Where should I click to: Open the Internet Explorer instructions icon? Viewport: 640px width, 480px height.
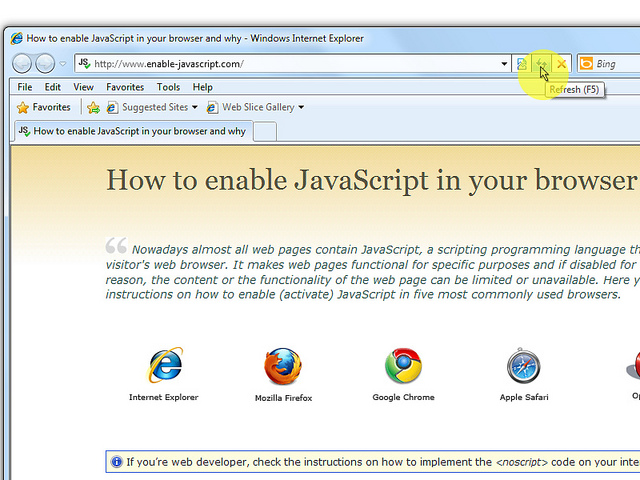pos(164,366)
